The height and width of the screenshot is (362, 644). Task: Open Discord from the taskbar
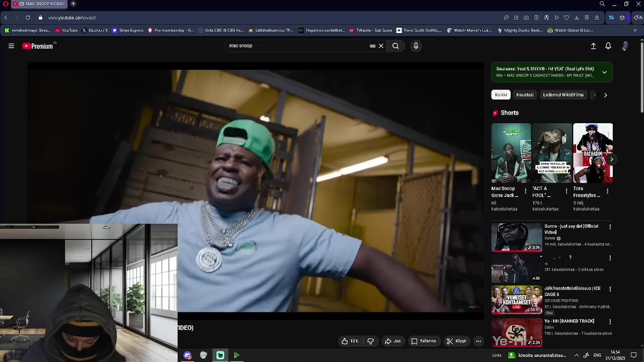click(188, 355)
